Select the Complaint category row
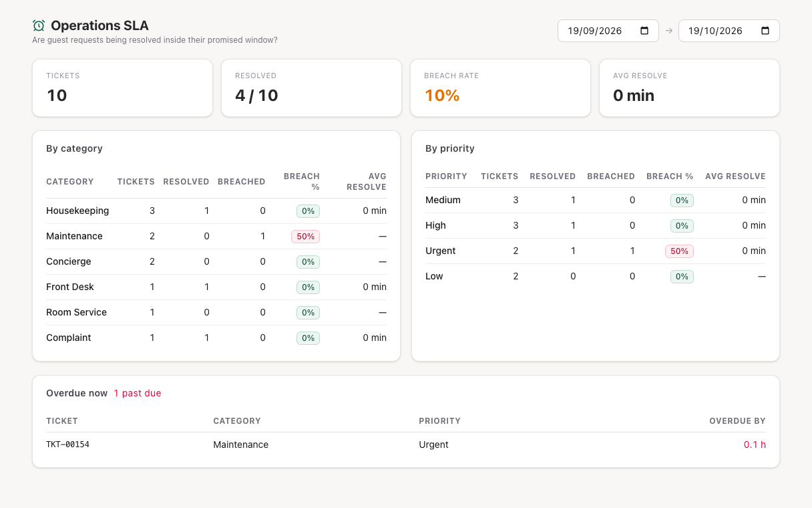 pyautogui.click(x=216, y=338)
